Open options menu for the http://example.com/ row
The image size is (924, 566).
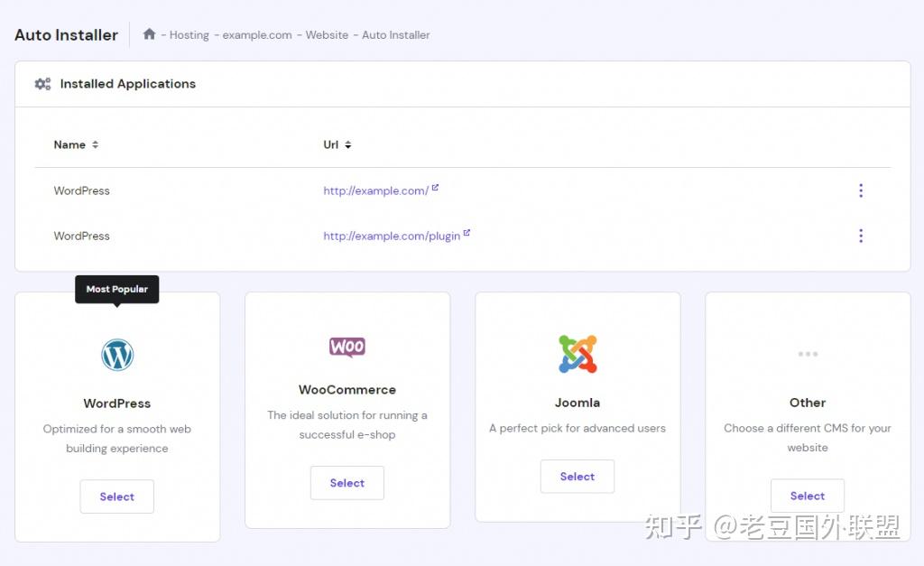click(x=861, y=190)
